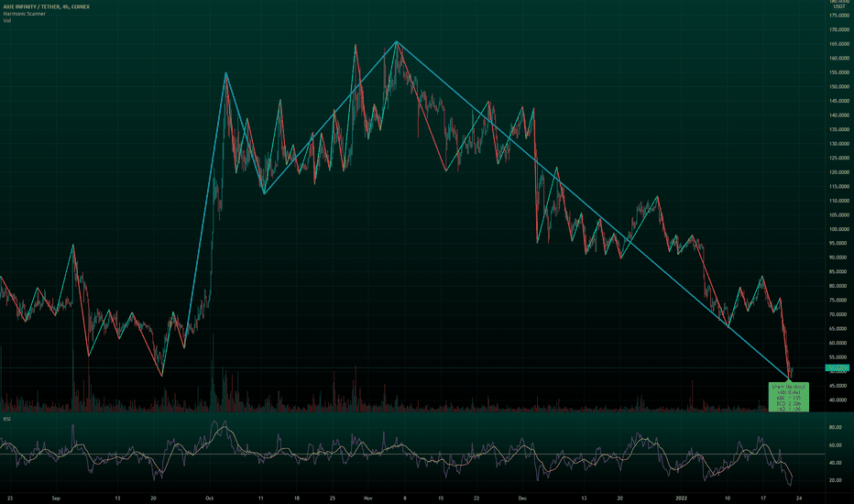Click the 23 date on time axis
This screenshot has width=854, height=504.
pyautogui.click(x=10, y=498)
